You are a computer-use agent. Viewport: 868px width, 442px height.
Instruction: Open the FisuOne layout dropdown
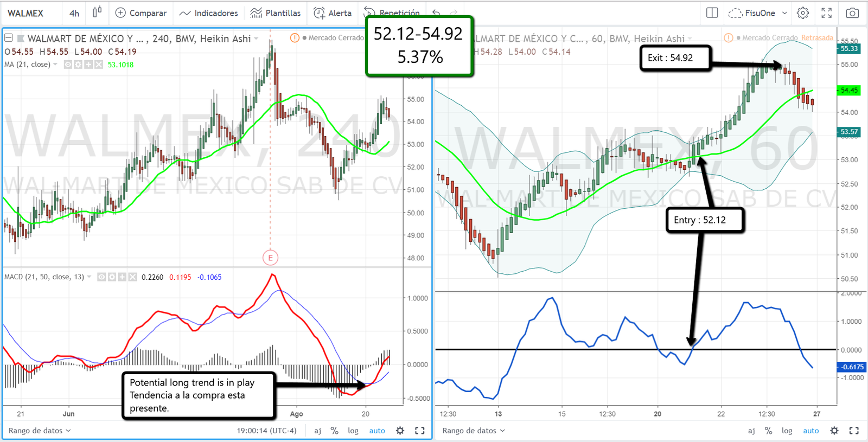tap(758, 13)
